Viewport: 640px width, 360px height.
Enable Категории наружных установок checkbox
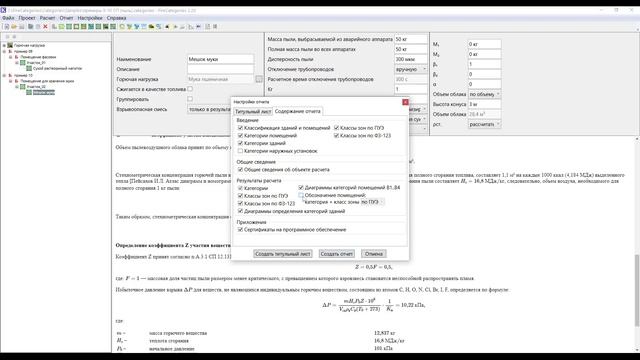pyautogui.click(x=240, y=151)
